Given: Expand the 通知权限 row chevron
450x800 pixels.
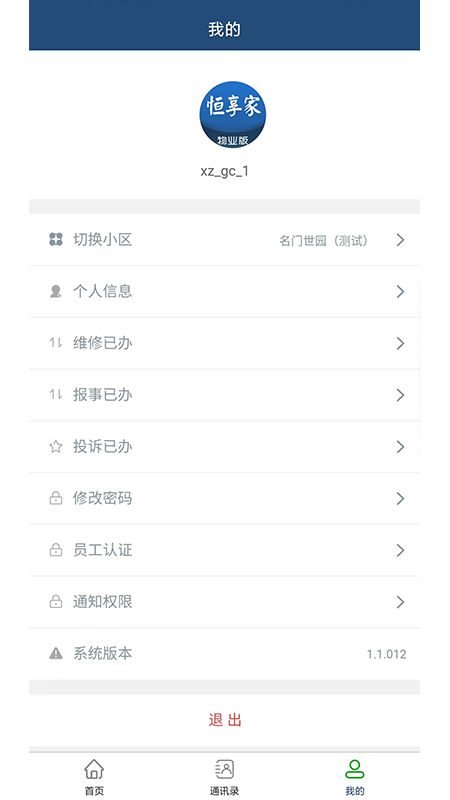Looking at the screenshot, I should point(401,602).
